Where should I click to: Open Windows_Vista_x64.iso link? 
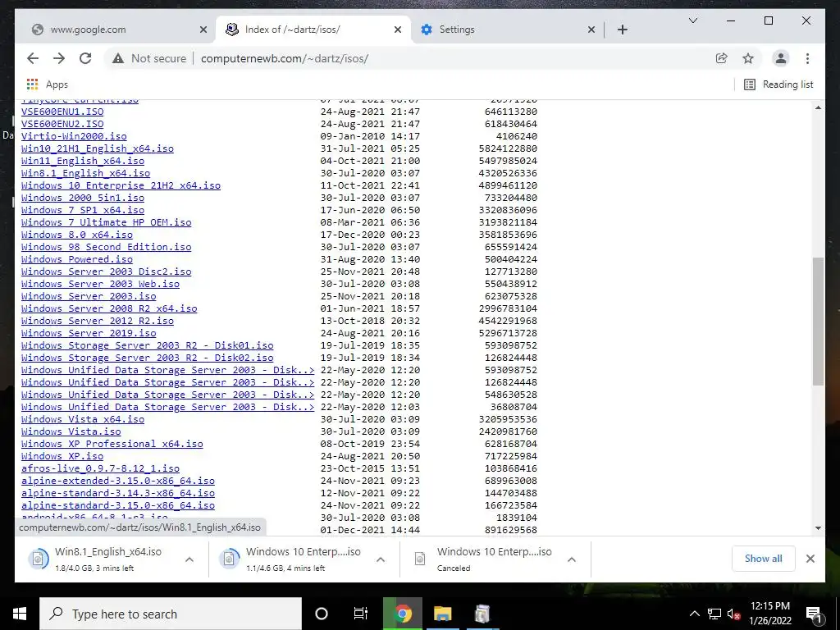pos(83,419)
